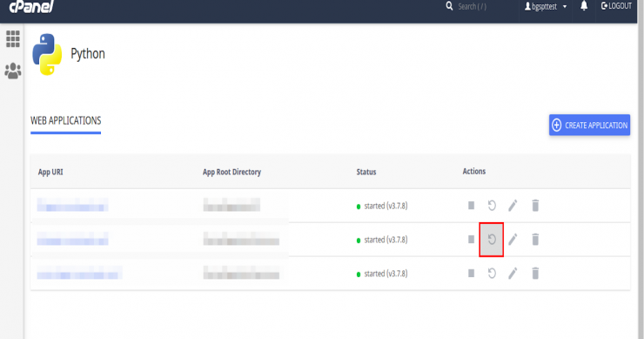The image size is (644, 339).
Task: Delete the first row application
Action: click(x=535, y=206)
